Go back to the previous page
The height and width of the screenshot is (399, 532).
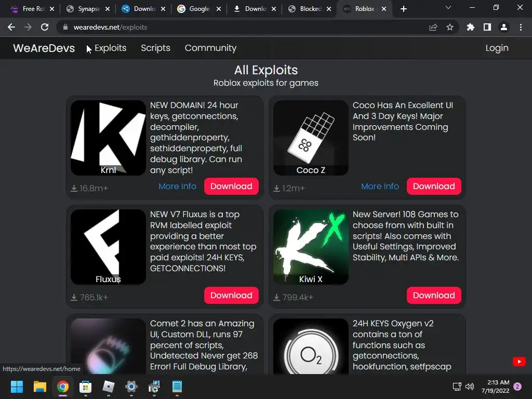click(x=11, y=27)
